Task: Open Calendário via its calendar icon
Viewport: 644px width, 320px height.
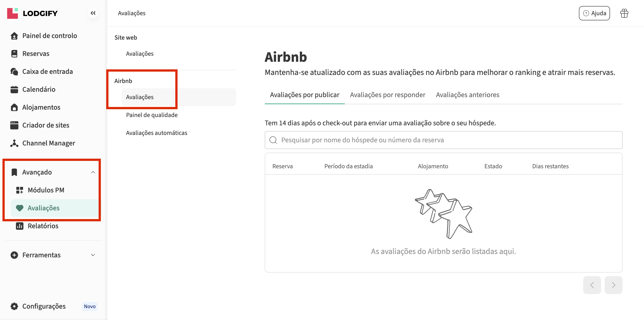Action: pos(14,89)
